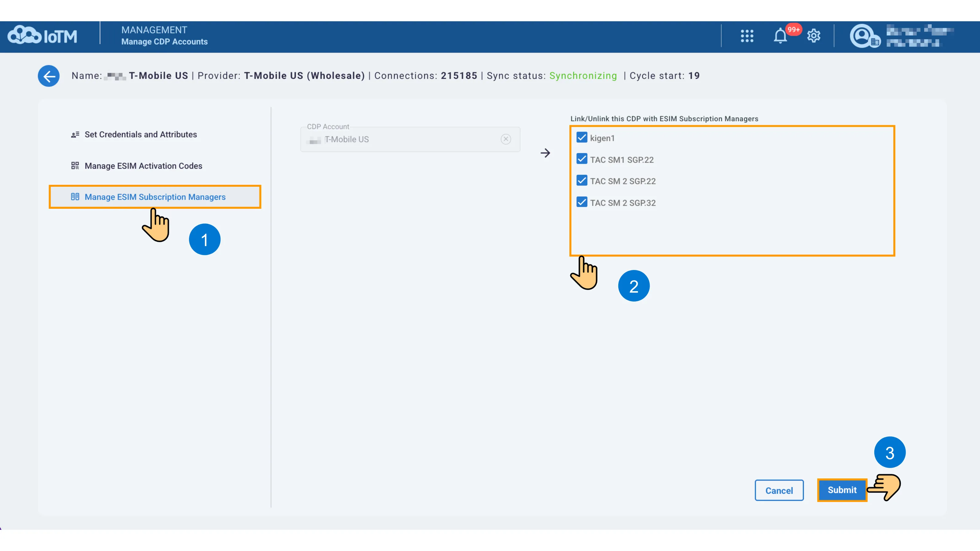980x551 pixels.
Task: Click the 99+ notification badge
Action: tap(793, 30)
